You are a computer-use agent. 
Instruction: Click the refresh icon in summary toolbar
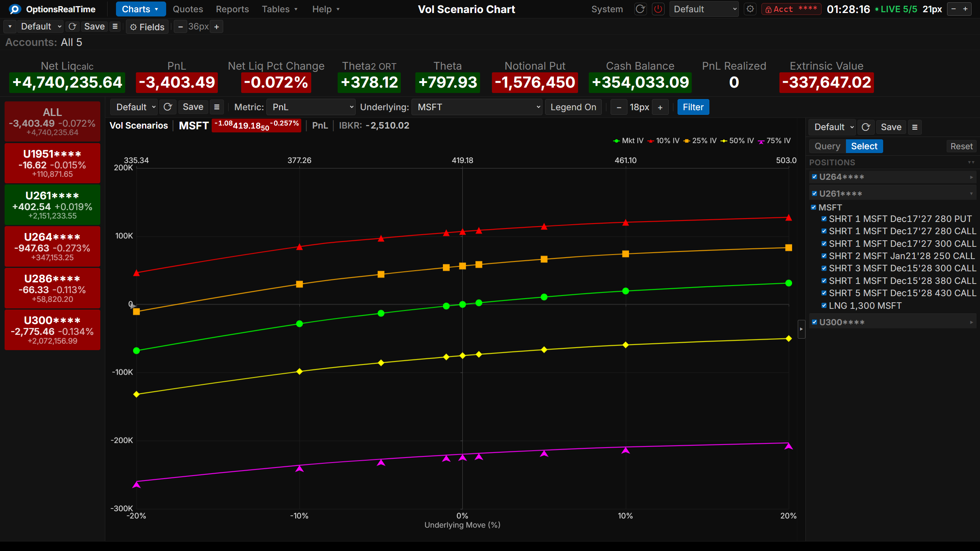[72, 27]
